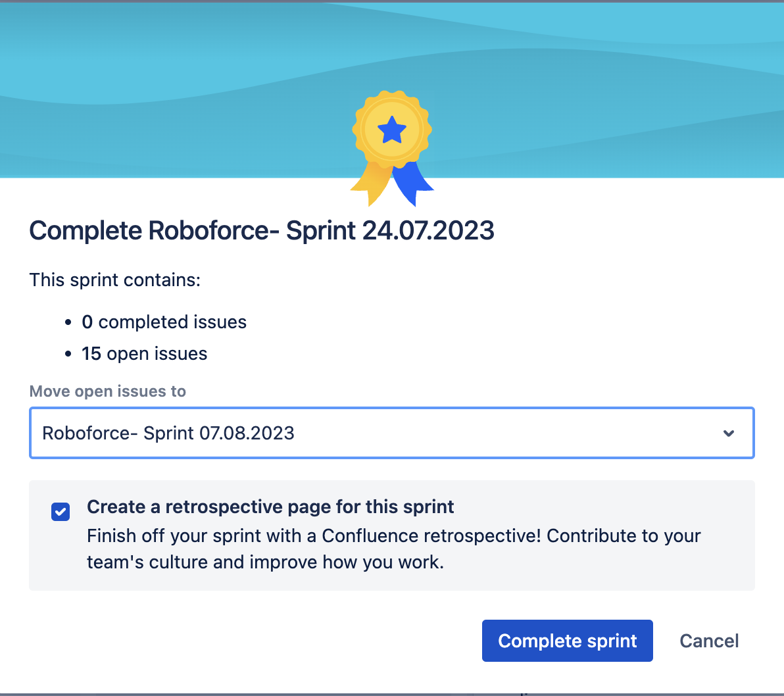784x696 pixels.
Task: Click the 15 open issues list item
Action: point(144,353)
